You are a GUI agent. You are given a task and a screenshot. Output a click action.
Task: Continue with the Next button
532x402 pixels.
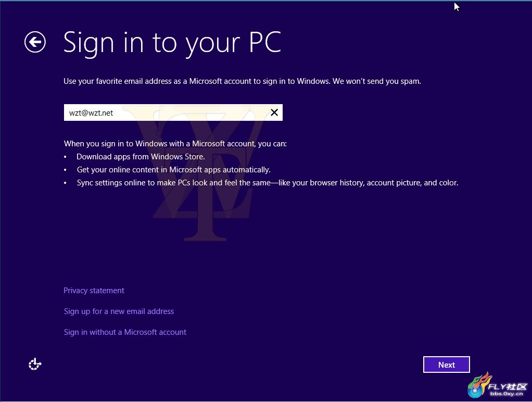(447, 365)
